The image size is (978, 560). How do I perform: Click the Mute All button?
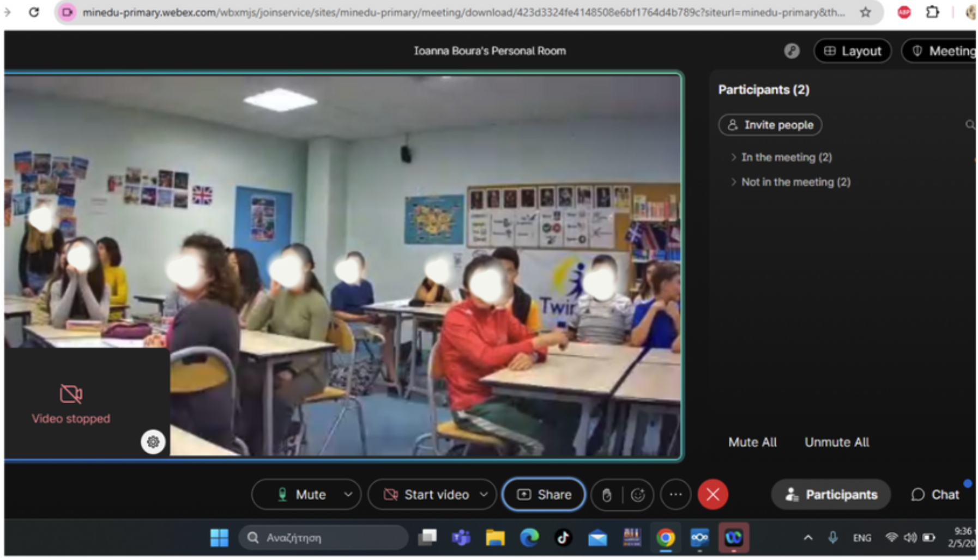click(752, 442)
